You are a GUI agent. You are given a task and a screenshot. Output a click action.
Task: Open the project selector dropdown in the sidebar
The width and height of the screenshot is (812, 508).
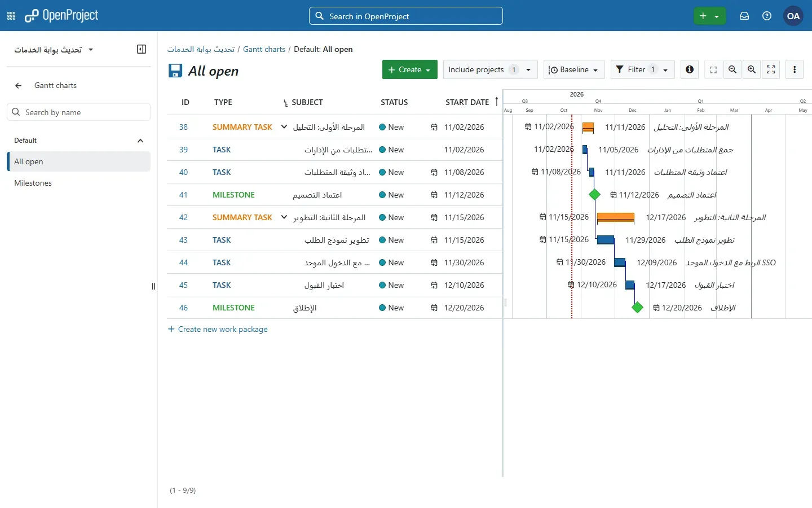coord(54,50)
